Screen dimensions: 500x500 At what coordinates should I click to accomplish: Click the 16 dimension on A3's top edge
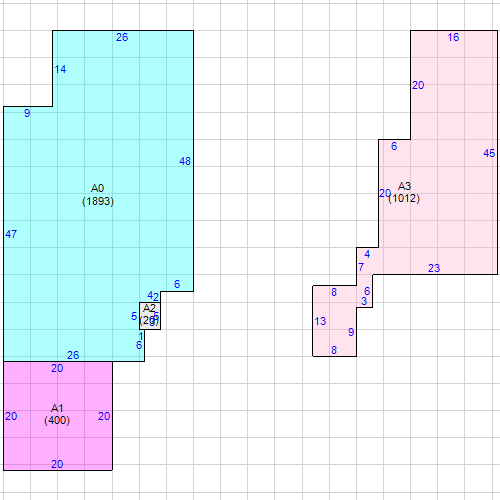coord(453,37)
